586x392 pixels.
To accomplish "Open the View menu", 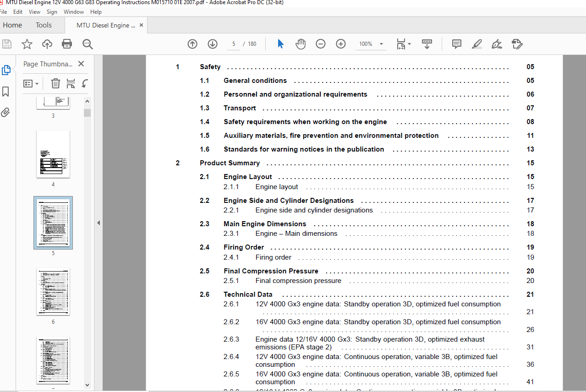I will (34, 12).
